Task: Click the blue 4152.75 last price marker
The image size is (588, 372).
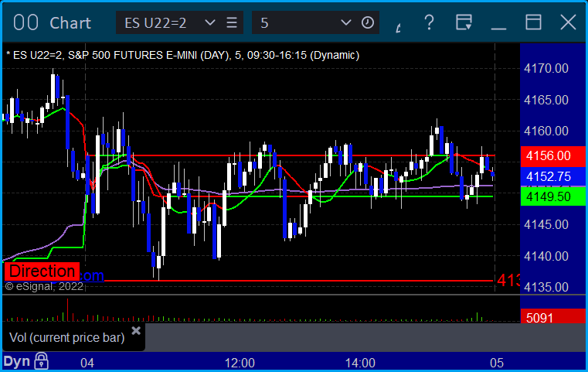Action: (552, 176)
